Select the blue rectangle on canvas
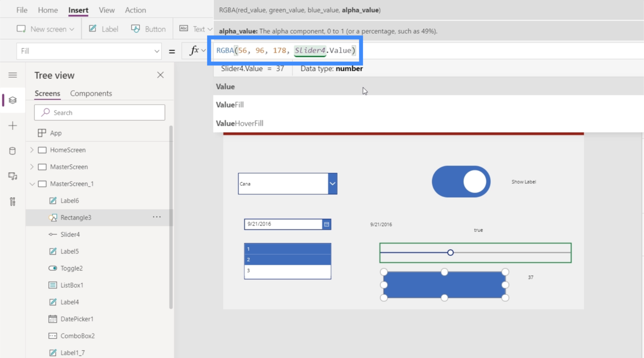 coord(444,285)
